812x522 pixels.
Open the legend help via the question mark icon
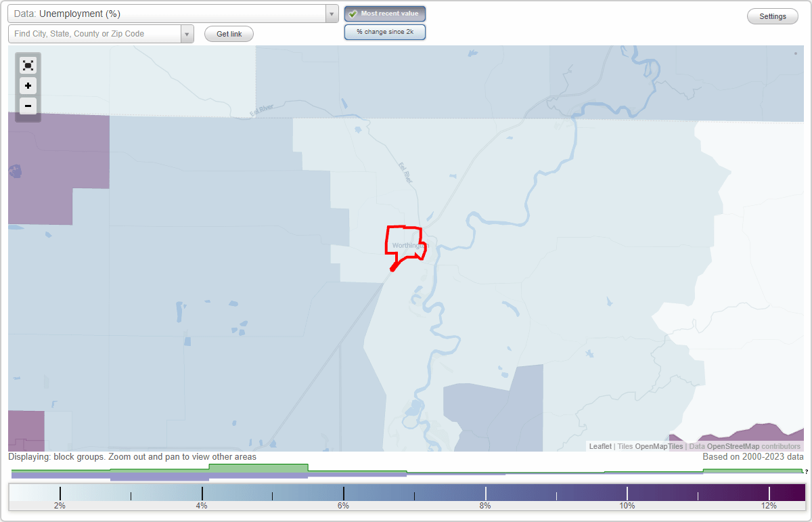(807, 472)
